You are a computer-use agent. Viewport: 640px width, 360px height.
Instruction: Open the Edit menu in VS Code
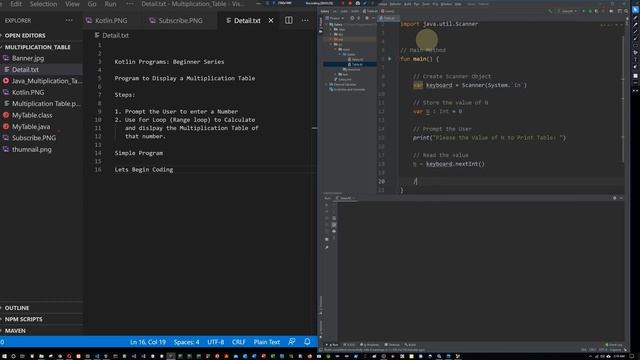point(16,4)
